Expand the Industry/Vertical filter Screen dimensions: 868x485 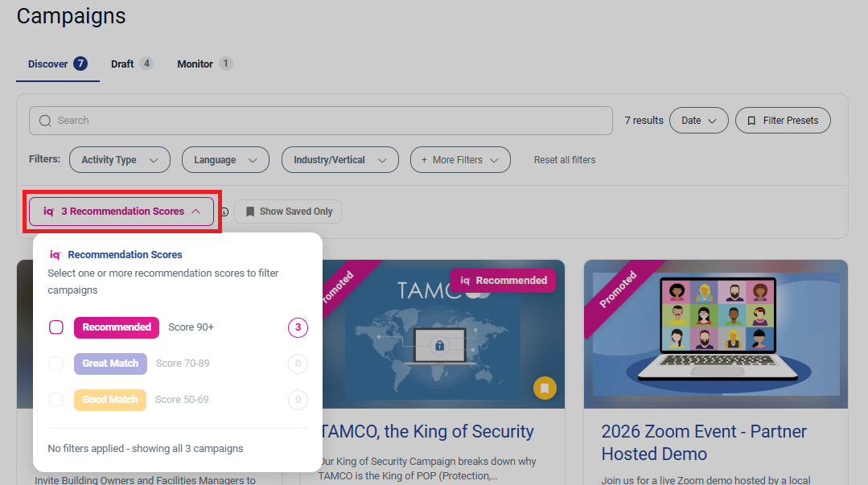340,160
